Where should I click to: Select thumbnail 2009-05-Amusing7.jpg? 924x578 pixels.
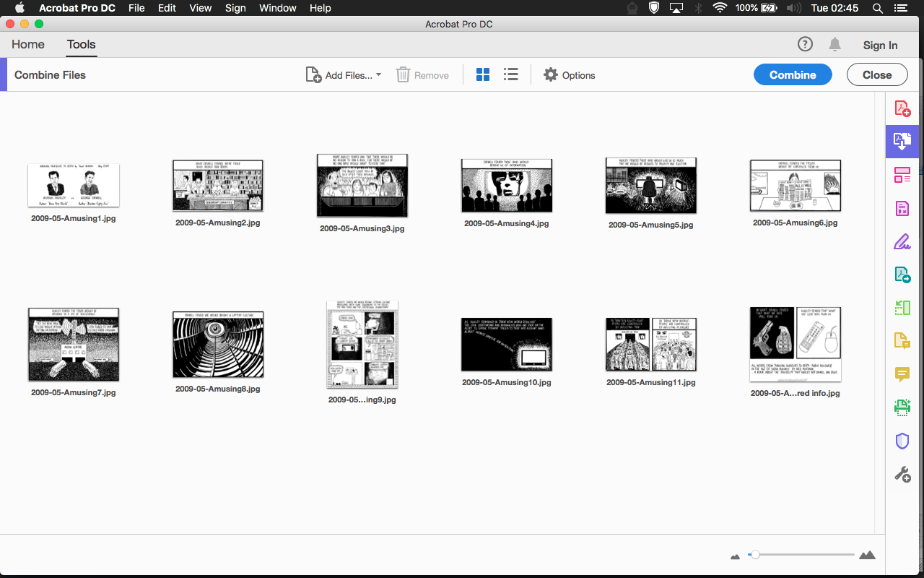73,345
